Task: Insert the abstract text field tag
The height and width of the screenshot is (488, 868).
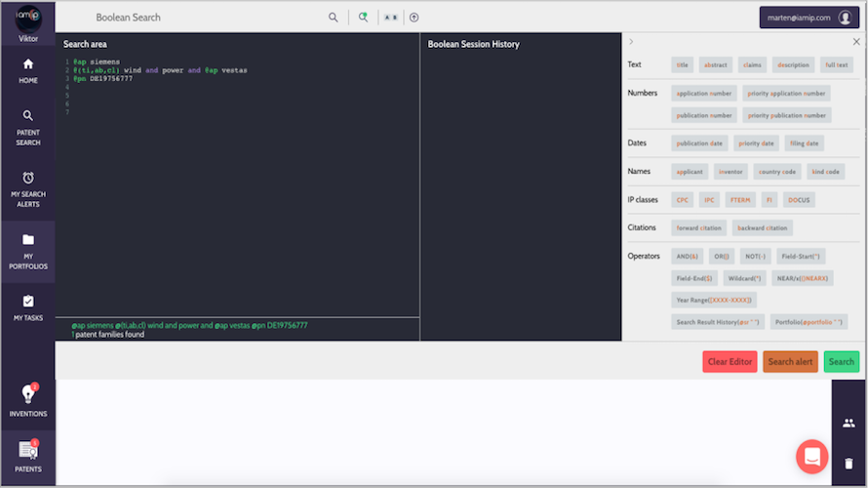Action: (x=716, y=65)
